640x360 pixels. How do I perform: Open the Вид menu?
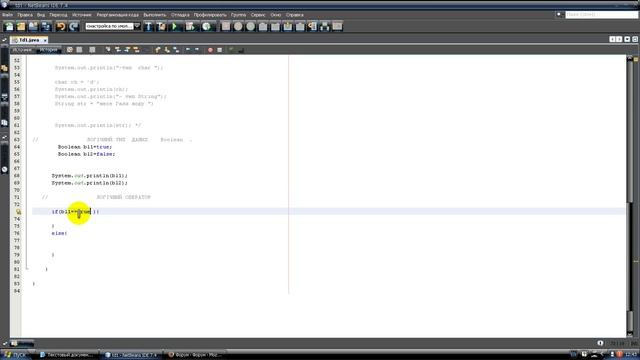click(x=41, y=15)
